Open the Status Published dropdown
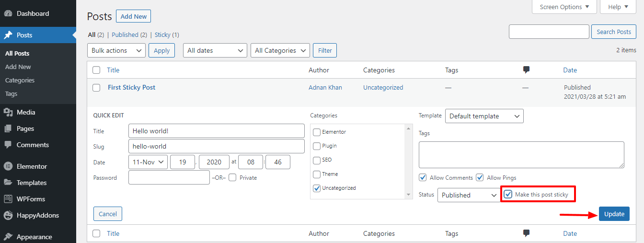The width and height of the screenshot is (644, 243). [469, 195]
